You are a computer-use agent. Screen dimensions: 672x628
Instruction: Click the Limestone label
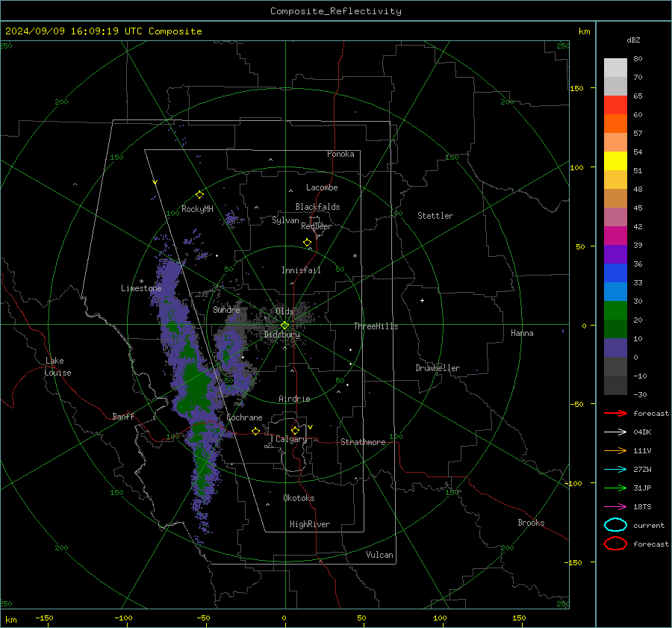[x=141, y=288]
